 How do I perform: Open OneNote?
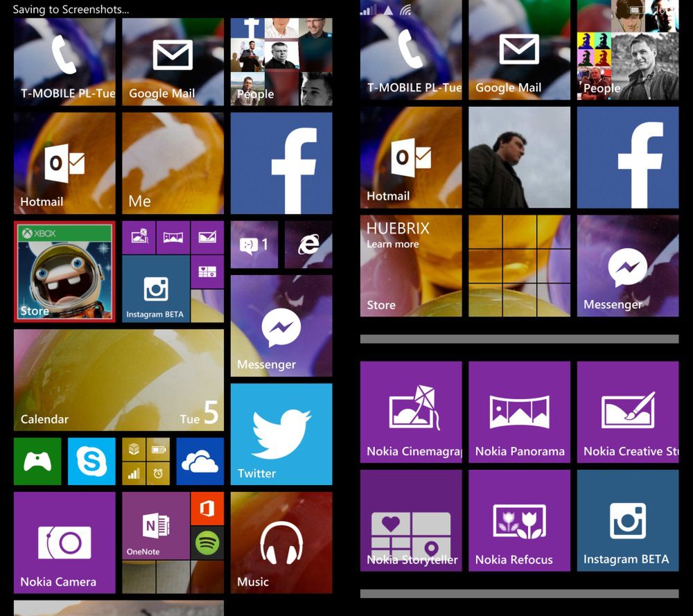(152, 527)
